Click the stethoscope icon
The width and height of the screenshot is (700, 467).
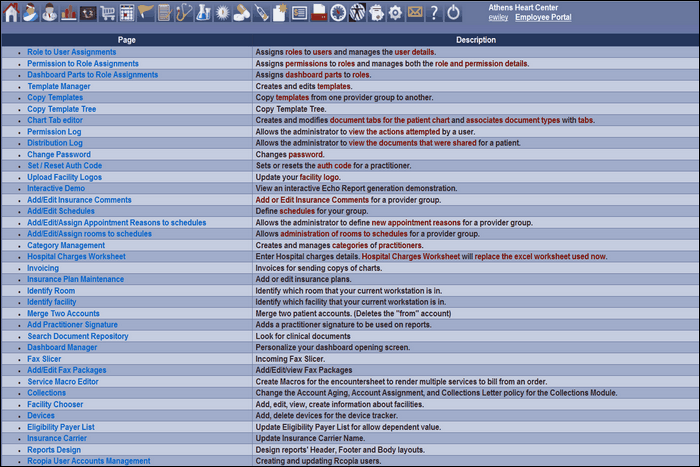[x=184, y=13]
